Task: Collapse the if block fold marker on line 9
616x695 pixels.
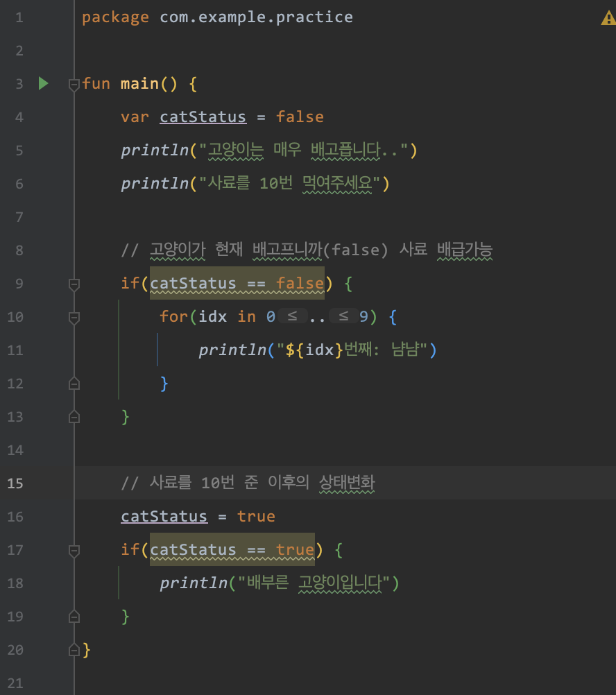Action: pyautogui.click(x=74, y=284)
